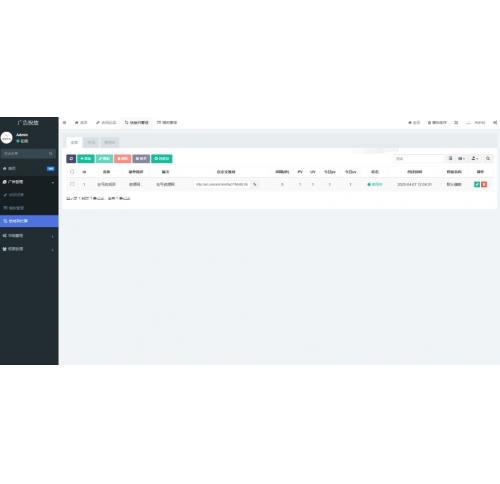Viewport: 500px width, 484px height.
Task: Open the export dropdown in the table toolbar
Action: click(475, 158)
